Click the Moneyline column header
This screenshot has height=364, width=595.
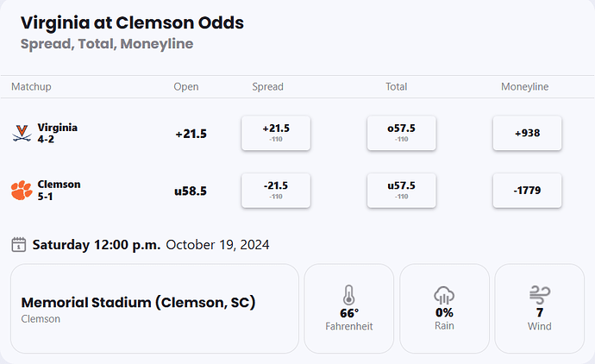(524, 87)
